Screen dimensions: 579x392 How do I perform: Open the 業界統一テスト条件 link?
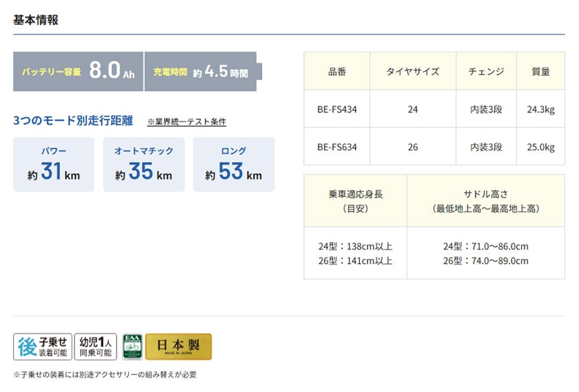point(187,121)
